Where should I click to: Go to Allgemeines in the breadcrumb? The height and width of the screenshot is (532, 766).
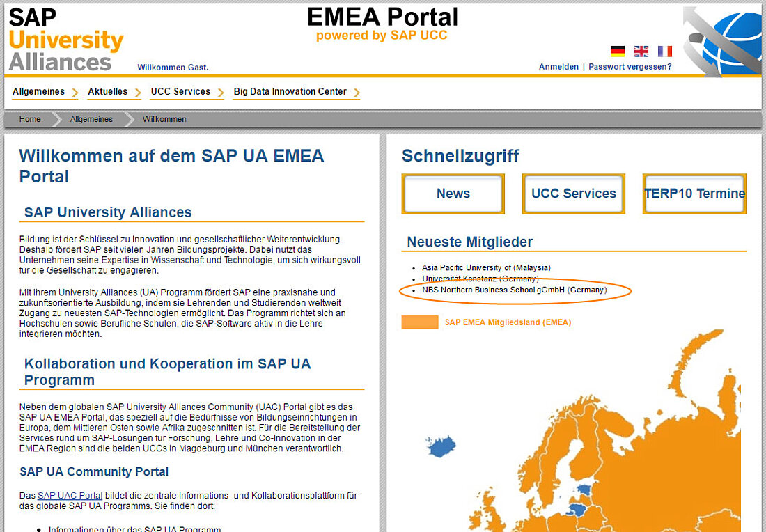[91, 119]
